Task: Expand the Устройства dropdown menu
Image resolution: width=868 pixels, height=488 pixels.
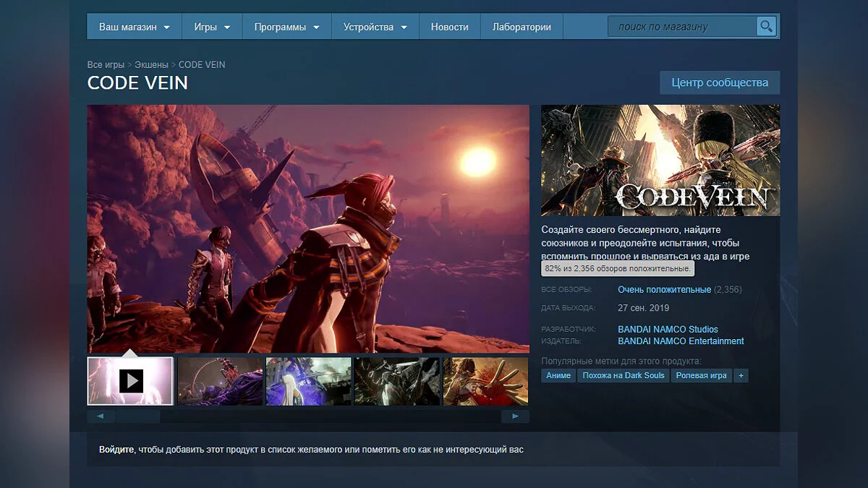Action: pos(375,27)
